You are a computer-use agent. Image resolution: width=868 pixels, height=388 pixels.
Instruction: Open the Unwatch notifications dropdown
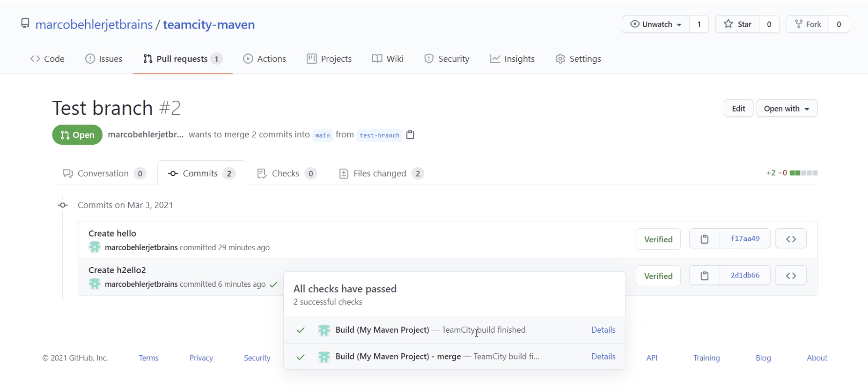[x=655, y=24]
